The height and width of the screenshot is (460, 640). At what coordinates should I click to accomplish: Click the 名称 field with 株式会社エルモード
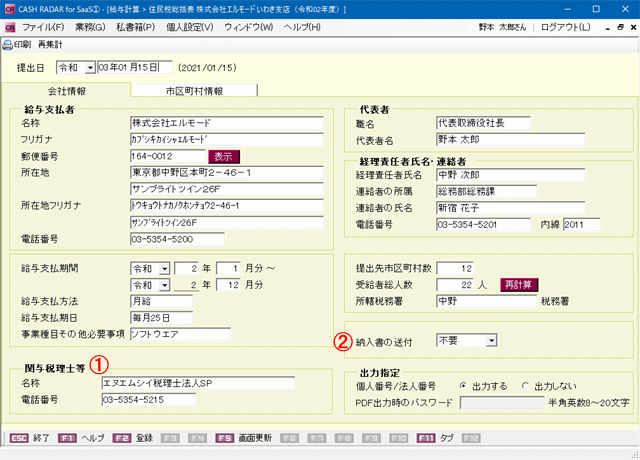tap(227, 123)
